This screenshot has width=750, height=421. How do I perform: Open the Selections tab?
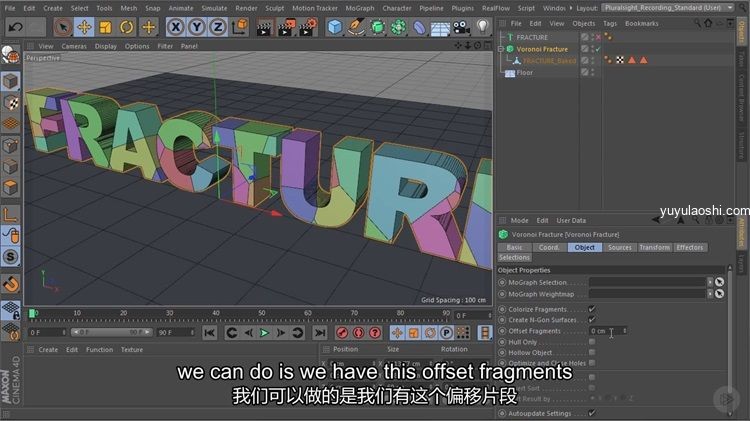514,257
